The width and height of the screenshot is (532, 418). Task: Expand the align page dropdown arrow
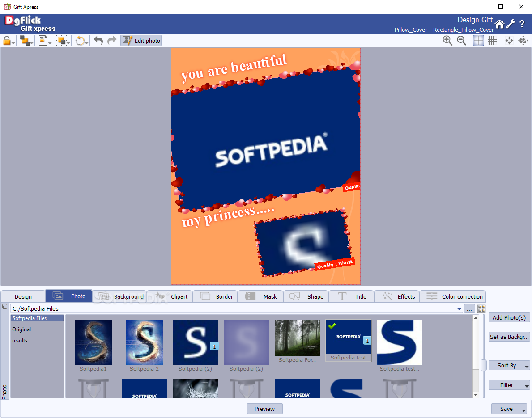coord(50,43)
